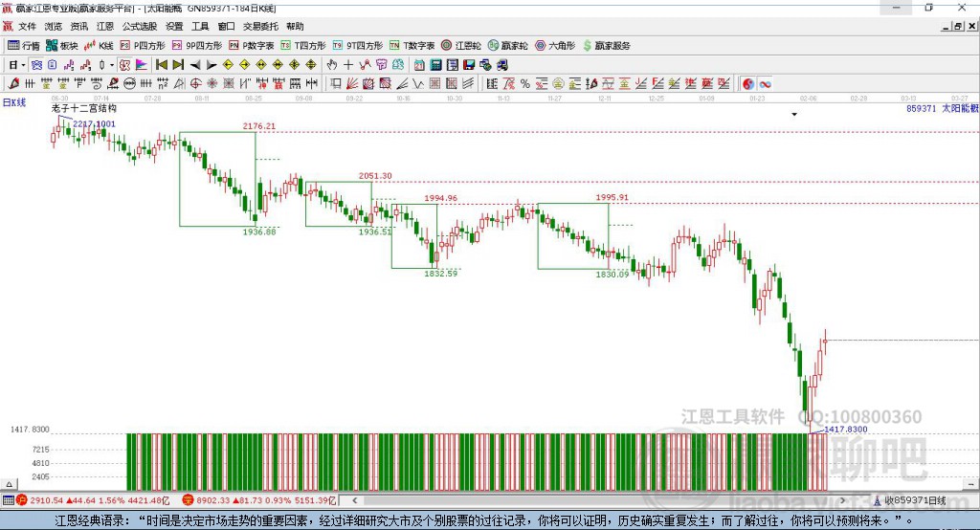Open the 设置 menu
Image resolution: width=980 pixels, height=530 pixels.
[174, 26]
